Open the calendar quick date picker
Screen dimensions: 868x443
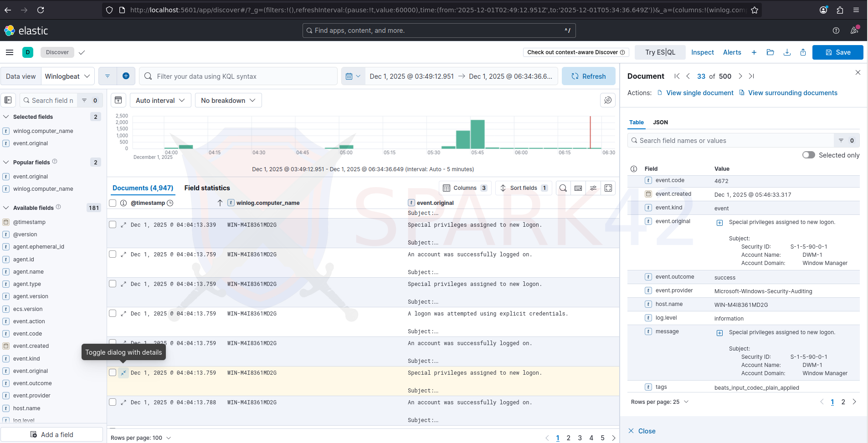pos(353,76)
